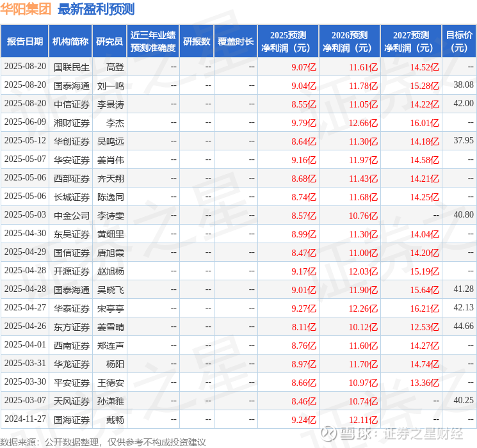Viewport: 477px width, 448px height.
Task: Click target price 41.28
Action: [464, 289]
